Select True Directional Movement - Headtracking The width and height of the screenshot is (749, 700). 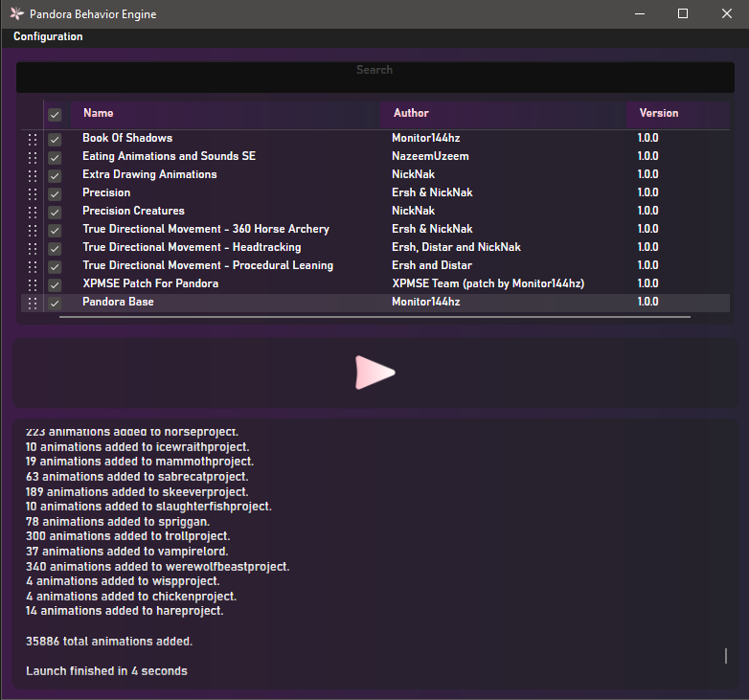coord(192,247)
